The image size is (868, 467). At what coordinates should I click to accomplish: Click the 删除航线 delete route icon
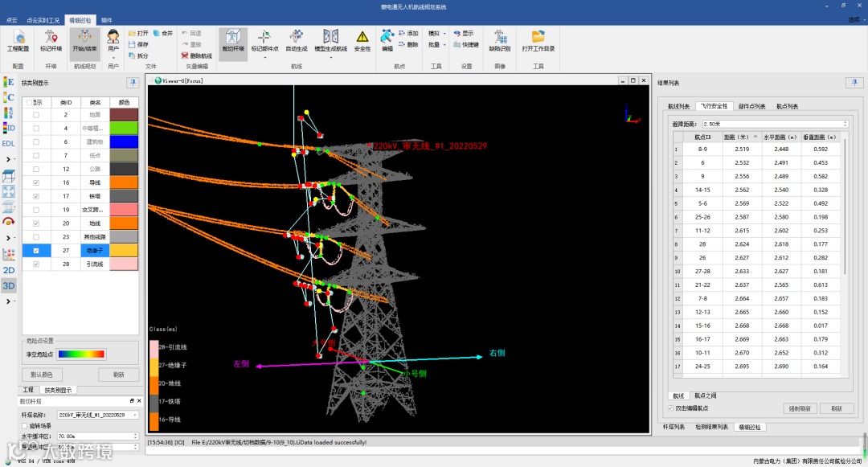pos(185,56)
